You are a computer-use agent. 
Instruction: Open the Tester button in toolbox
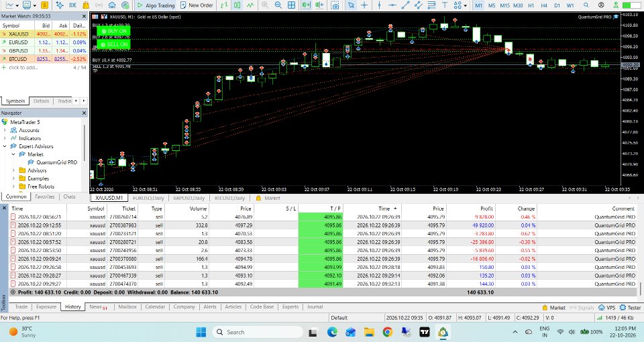pos(631,308)
